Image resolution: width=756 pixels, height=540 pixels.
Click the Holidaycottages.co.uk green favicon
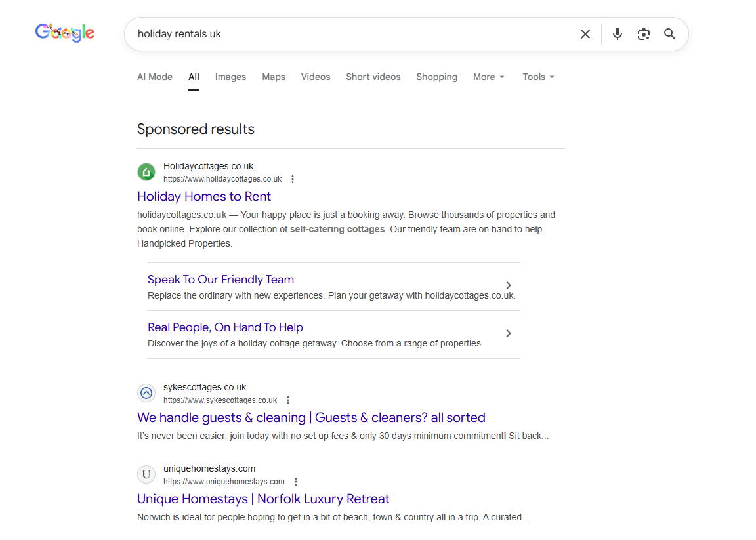click(146, 171)
